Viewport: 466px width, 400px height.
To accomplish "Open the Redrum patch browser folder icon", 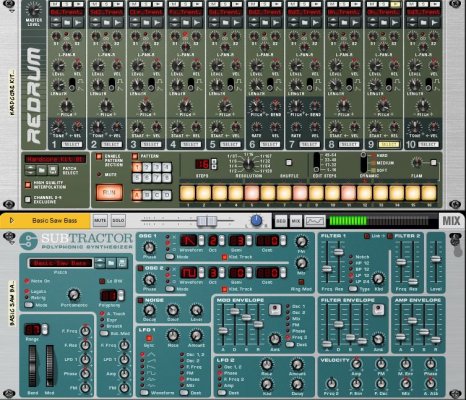I will 42,170.
